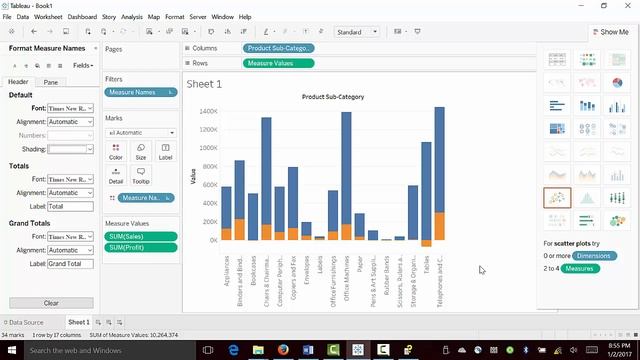Screen dimensions: 640x360
Task: Click the Clear Sheet toolbar icon
Action: click(185, 31)
